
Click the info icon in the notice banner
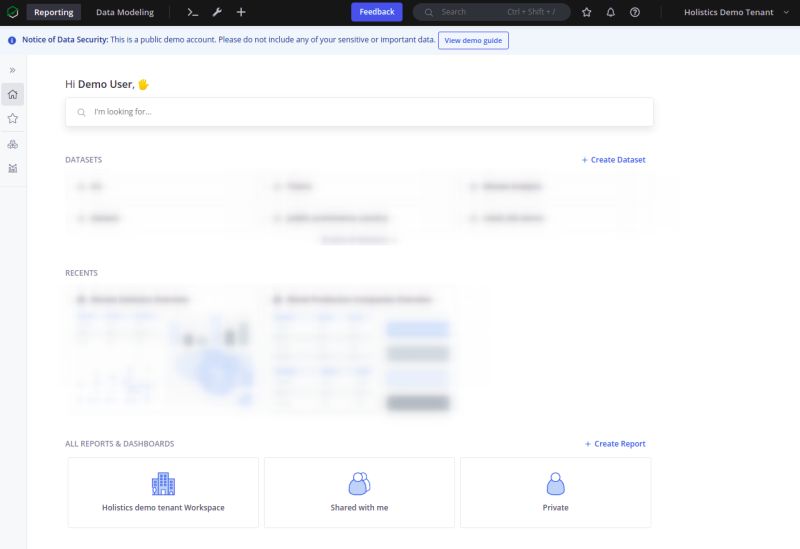12,40
